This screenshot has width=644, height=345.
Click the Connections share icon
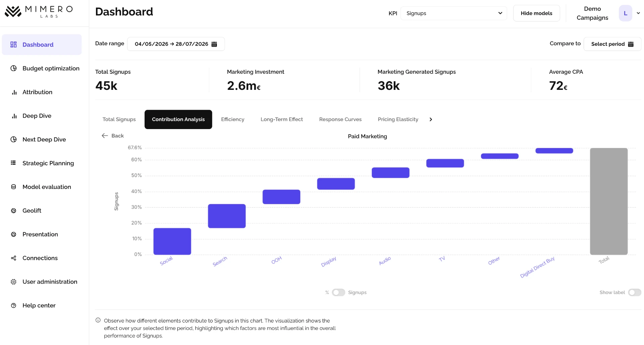13,258
